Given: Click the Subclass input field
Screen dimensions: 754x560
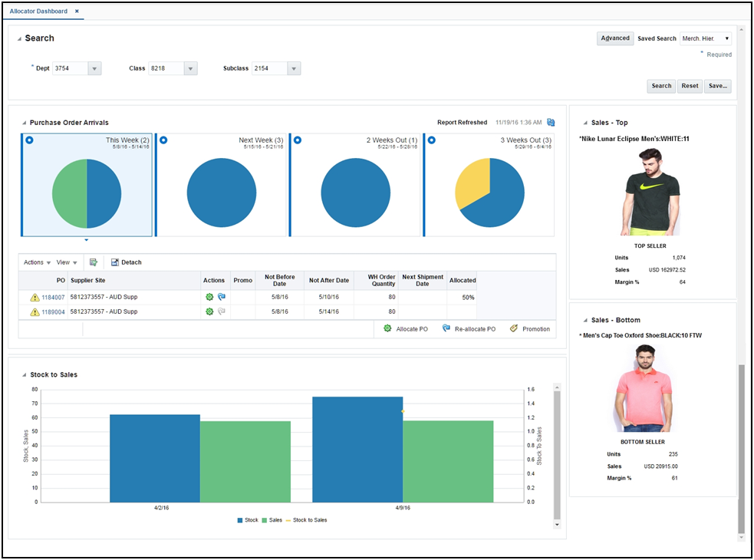Looking at the screenshot, I should pyautogui.click(x=269, y=68).
